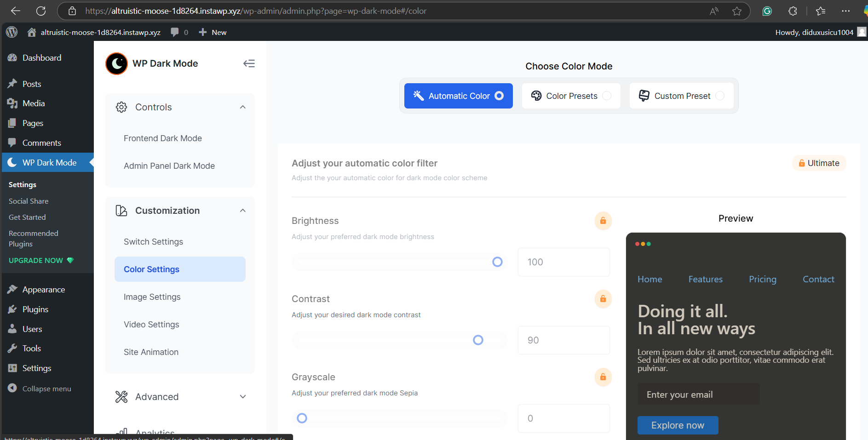Click Advanced tools icon
This screenshot has width=868, height=440.
coord(121,397)
